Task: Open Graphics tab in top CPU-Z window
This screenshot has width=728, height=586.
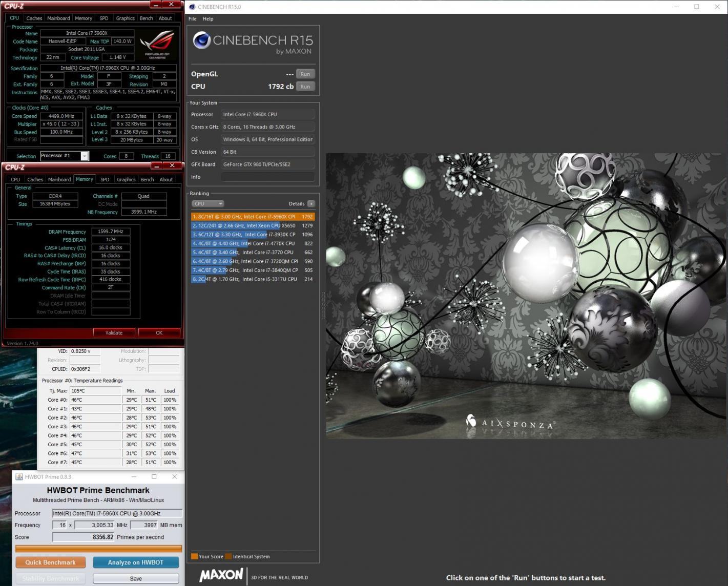Action: click(126, 18)
